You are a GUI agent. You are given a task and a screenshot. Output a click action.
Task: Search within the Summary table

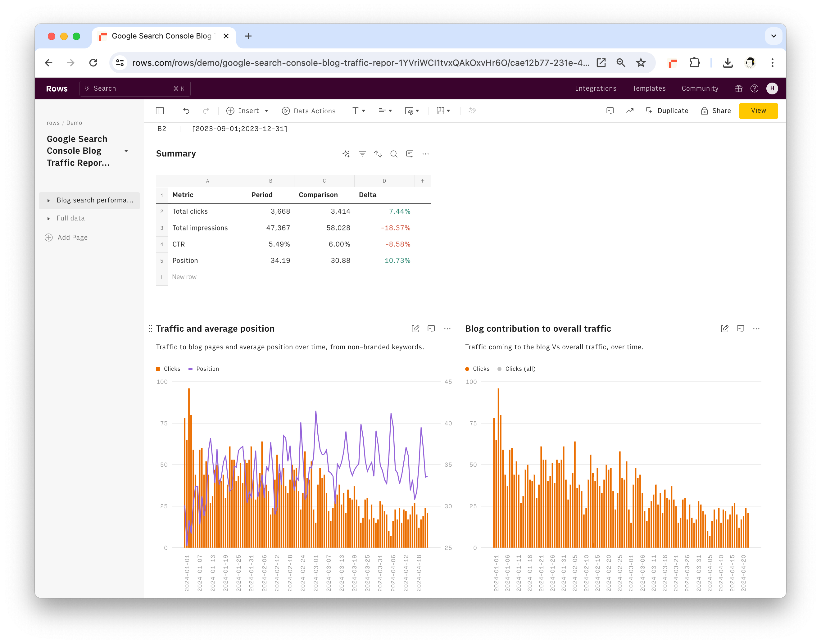(393, 154)
